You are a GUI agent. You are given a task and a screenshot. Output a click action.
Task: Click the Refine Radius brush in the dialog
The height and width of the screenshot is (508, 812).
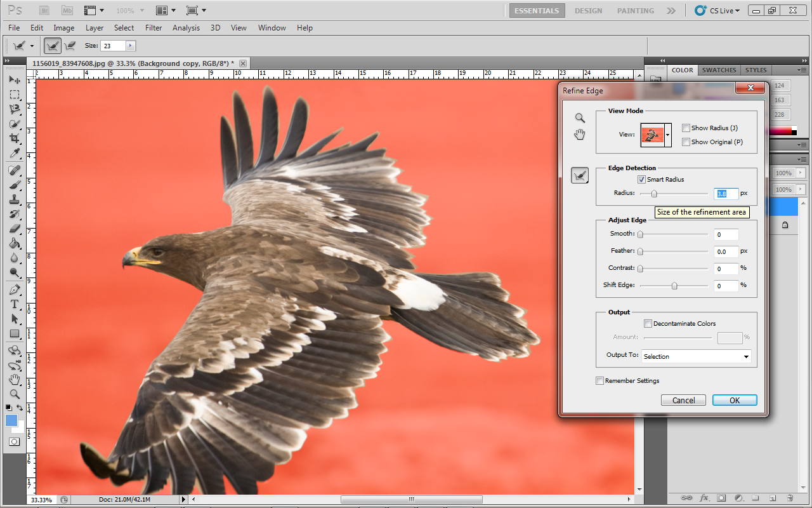tap(580, 176)
